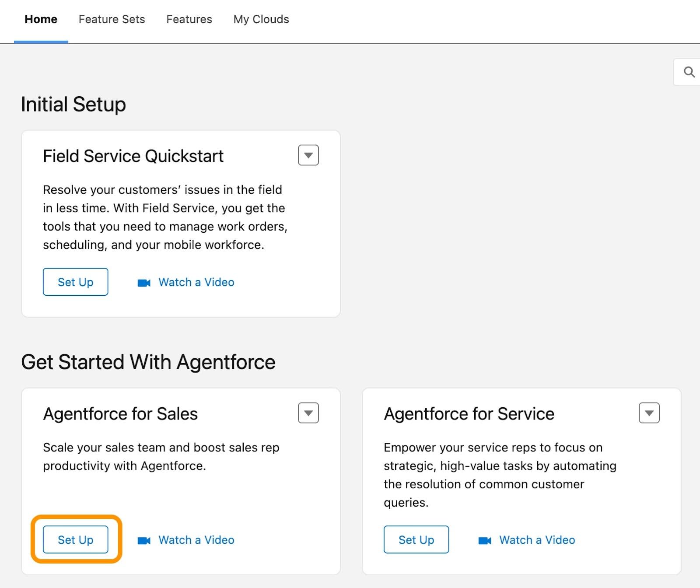The image size is (700, 588).
Task: Open the search icon button
Action: coord(689,72)
